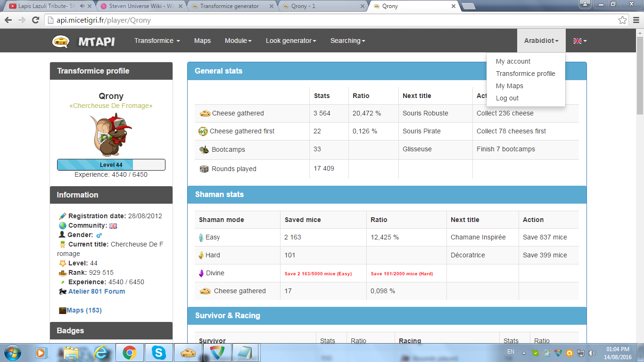Bookmark this page with the star icon
Screen dimensions: 644x362
point(622,20)
